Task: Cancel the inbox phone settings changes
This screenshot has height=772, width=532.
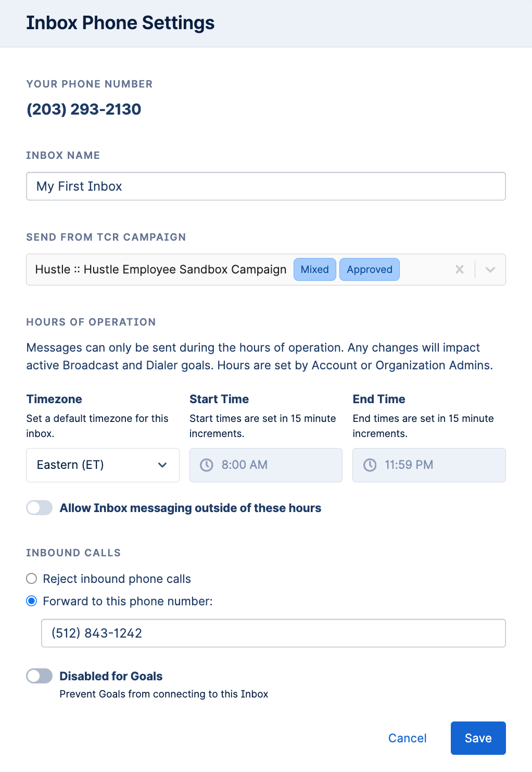Action: [407, 738]
